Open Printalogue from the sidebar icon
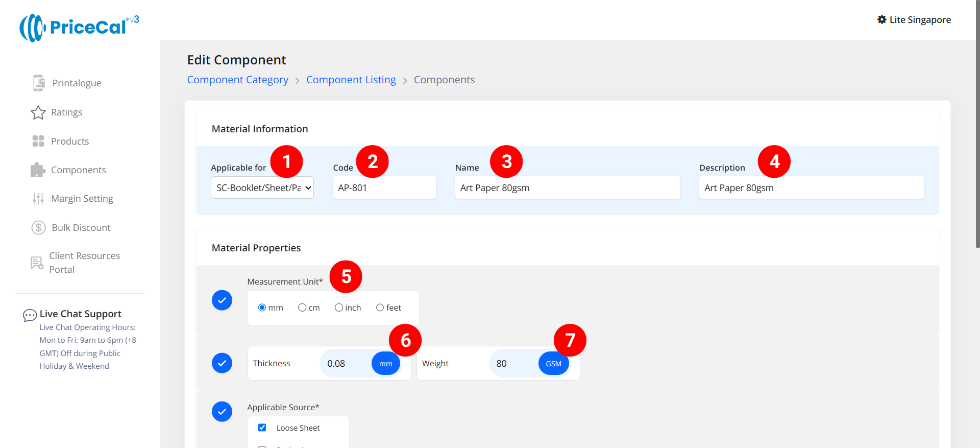 click(38, 83)
